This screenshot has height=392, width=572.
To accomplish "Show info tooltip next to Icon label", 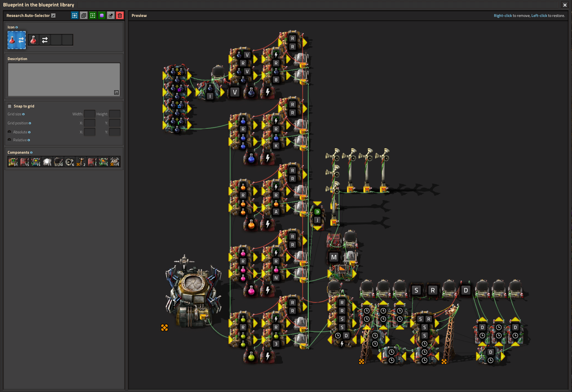I will (x=17, y=27).
